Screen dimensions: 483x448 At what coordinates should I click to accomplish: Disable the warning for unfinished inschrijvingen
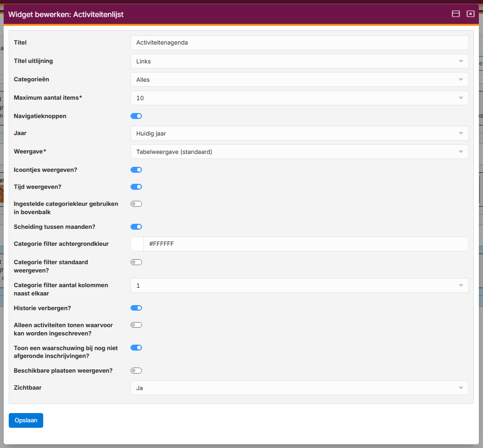pyautogui.click(x=136, y=347)
